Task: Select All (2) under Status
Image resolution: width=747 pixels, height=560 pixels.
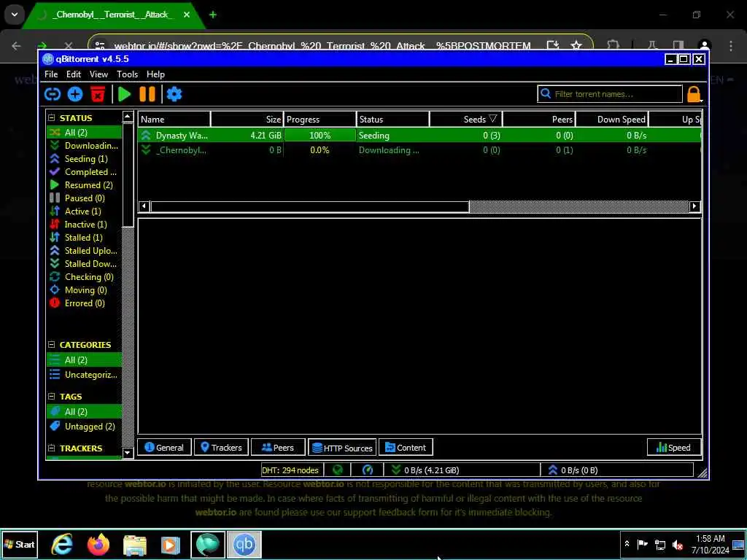Action: click(85, 133)
